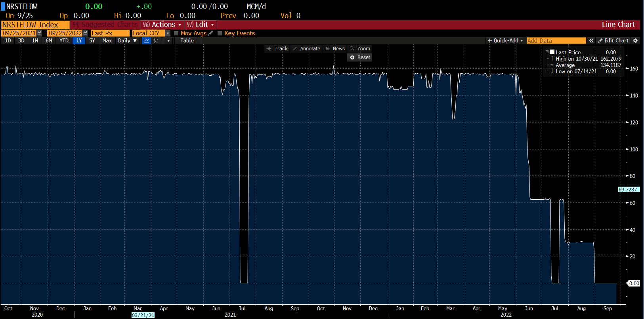644x319 pixels.
Task: Open Suggested Charts
Action: (105, 25)
